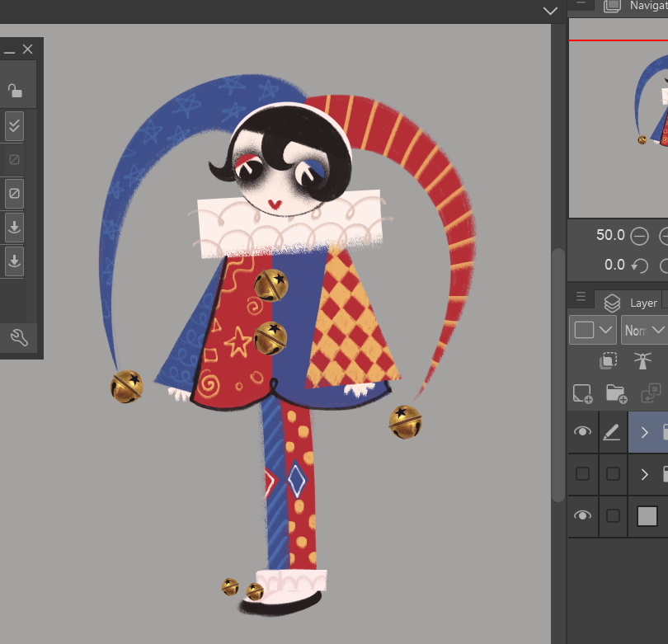The image size is (668, 644).
Task: Close the floating tool palette
Action: click(28, 49)
